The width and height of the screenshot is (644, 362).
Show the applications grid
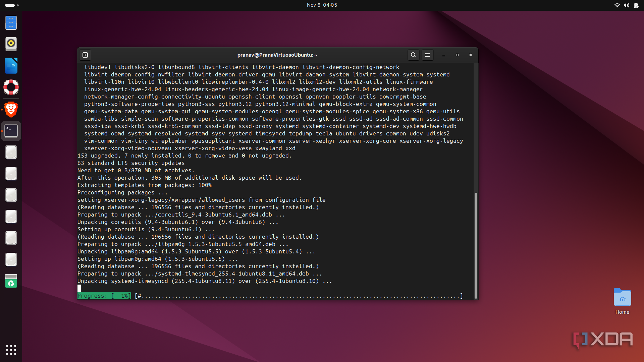[11, 350]
